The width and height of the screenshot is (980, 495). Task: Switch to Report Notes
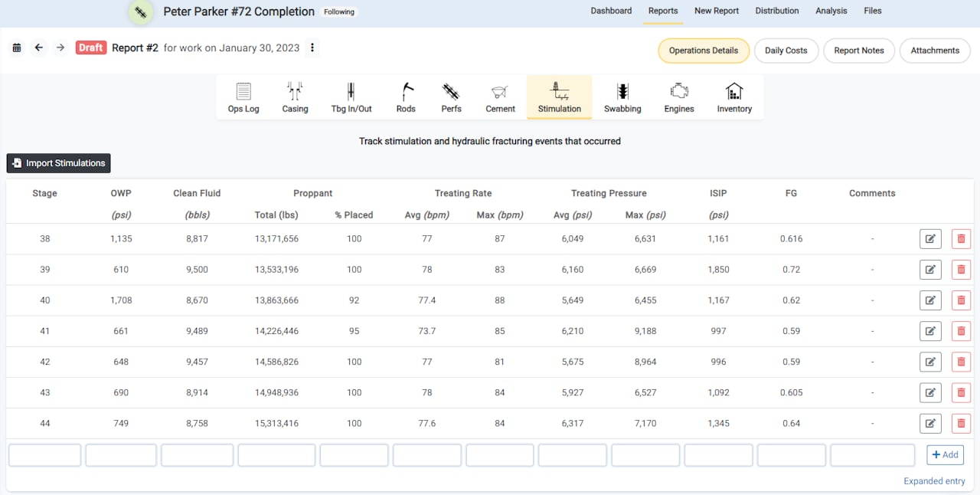(x=859, y=51)
